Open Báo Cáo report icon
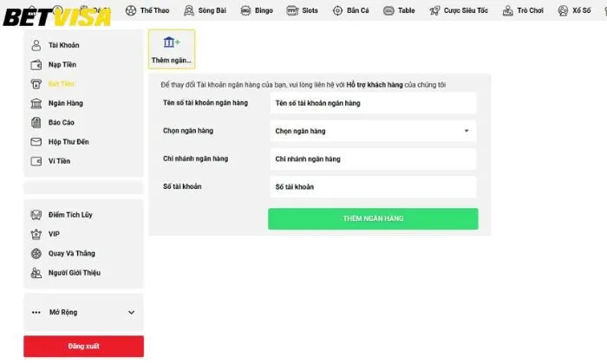Image resolution: width=607 pixels, height=364 pixels. (36, 122)
